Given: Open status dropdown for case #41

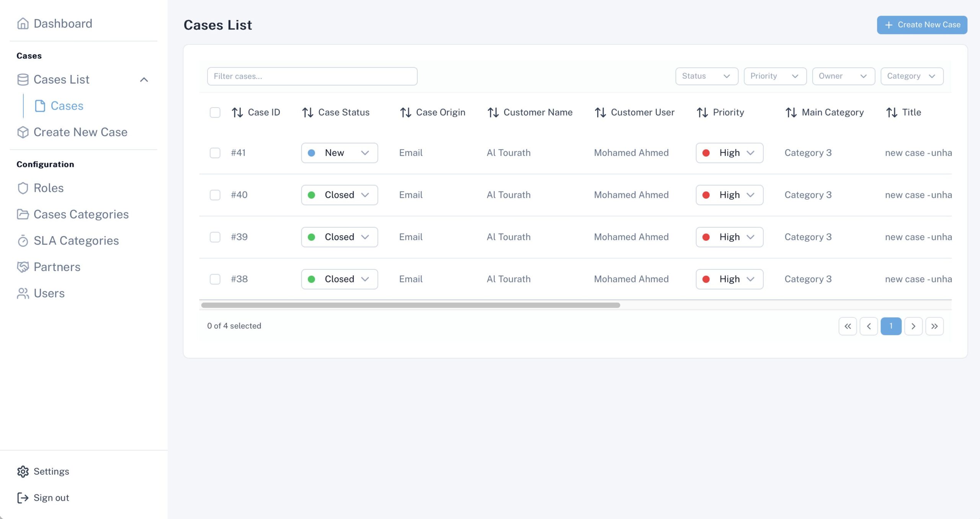Looking at the screenshot, I should point(339,153).
